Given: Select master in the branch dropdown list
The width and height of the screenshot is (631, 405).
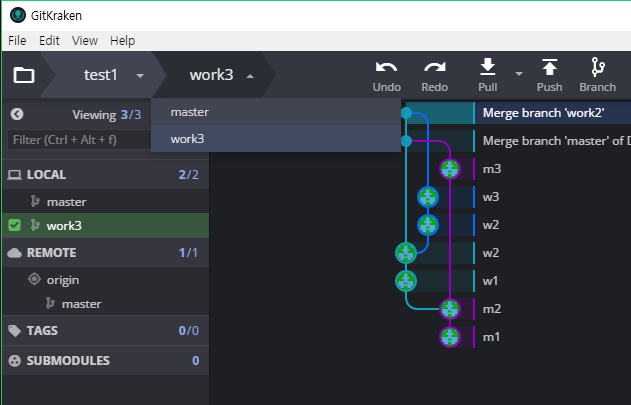Looking at the screenshot, I should [276, 112].
